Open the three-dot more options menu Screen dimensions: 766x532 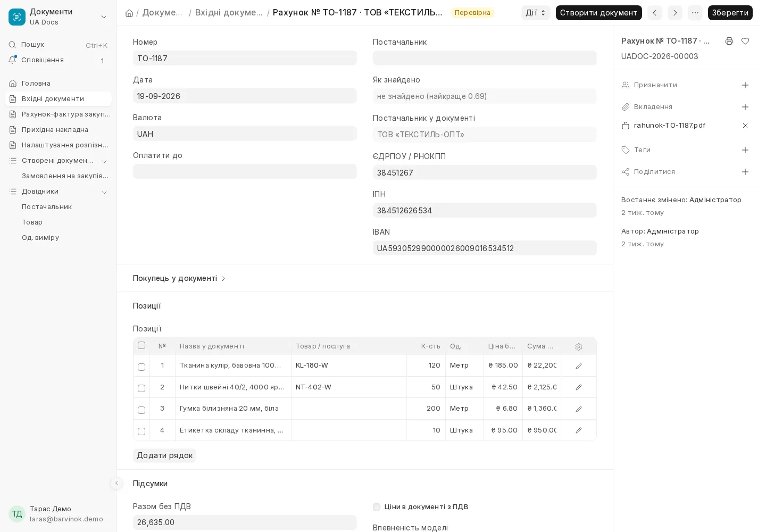tap(695, 13)
